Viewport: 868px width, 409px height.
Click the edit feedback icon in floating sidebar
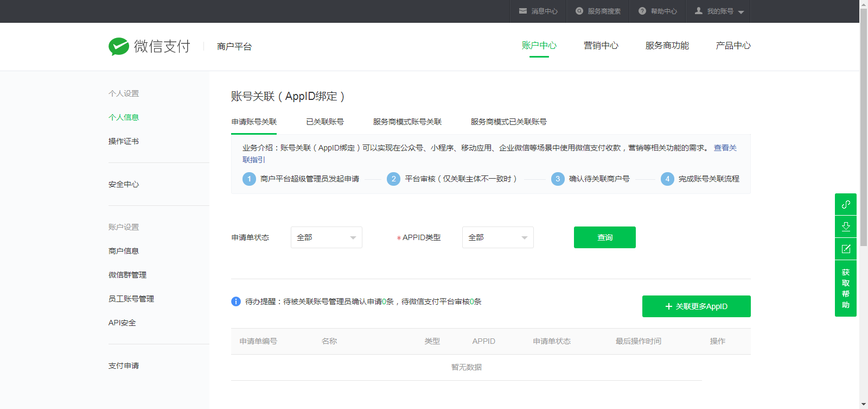tap(846, 249)
